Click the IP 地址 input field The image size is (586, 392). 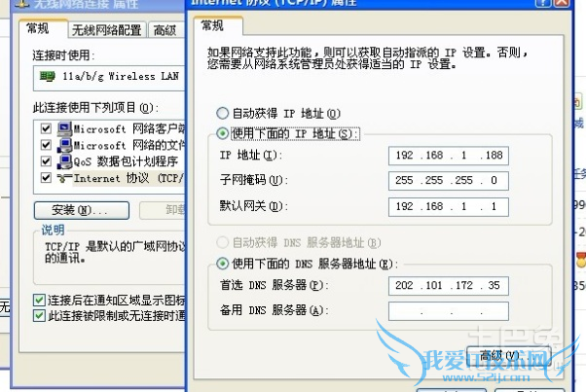pos(449,156)
